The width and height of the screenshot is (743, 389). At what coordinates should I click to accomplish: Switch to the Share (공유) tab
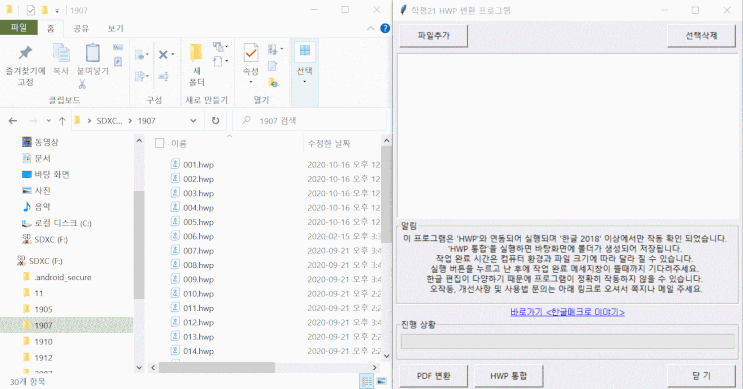point(81,28)
